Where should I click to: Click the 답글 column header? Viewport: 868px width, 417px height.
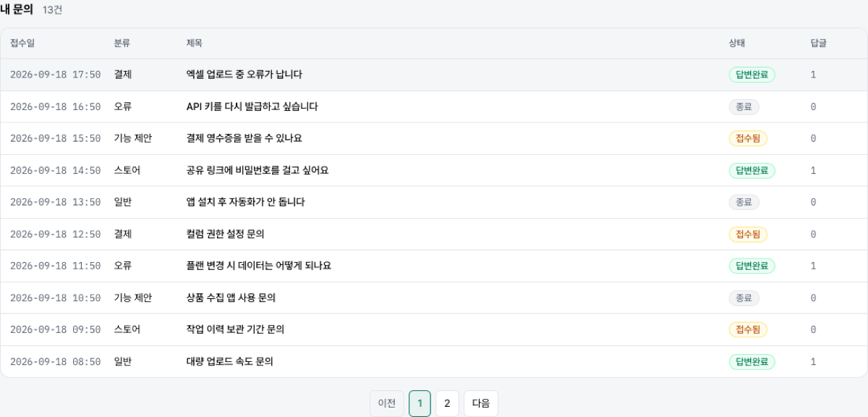pos(819,43)
